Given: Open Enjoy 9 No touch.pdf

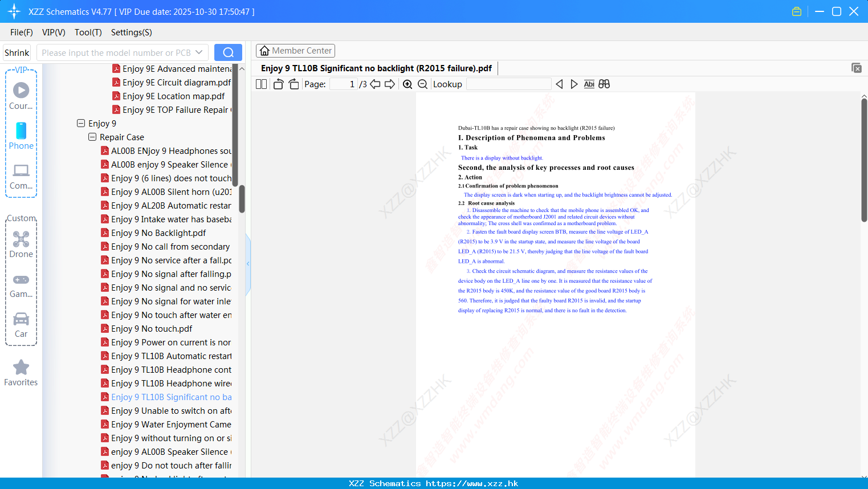Looking at the screenshot, I should [147, 328].
